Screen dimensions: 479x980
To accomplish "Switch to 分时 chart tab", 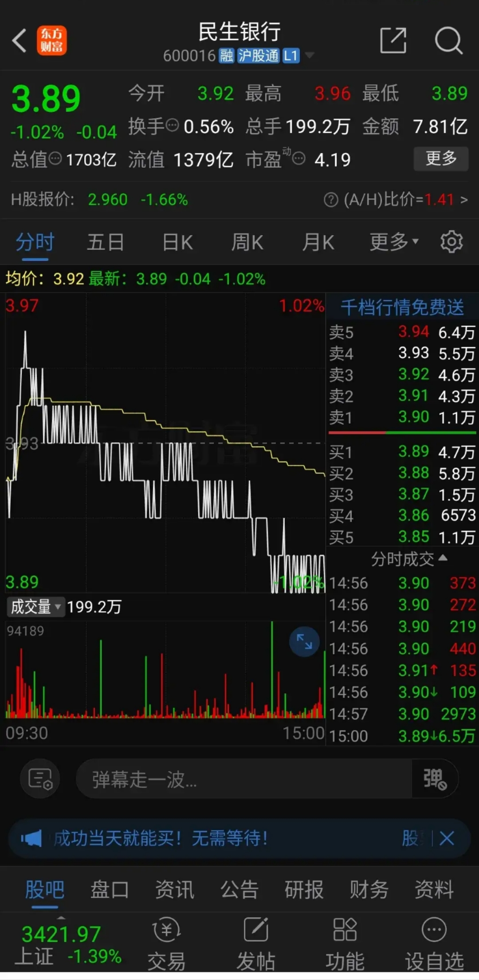I will (35, 242).
